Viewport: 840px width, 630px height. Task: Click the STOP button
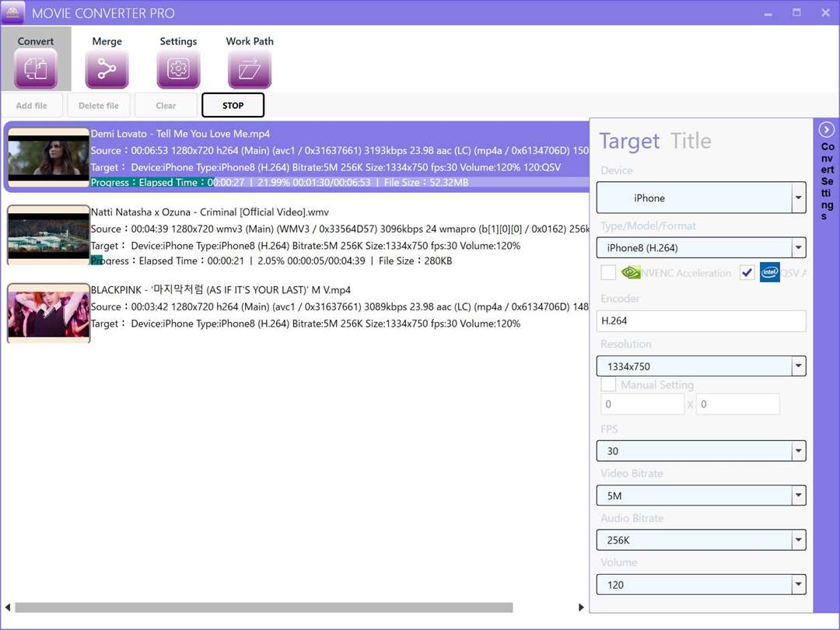click(233, 106)
